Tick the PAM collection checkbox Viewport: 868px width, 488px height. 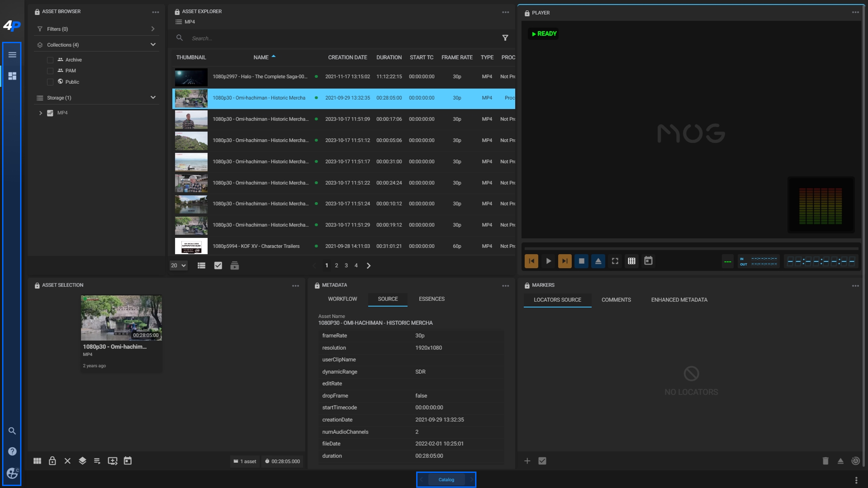coord(50,71)
